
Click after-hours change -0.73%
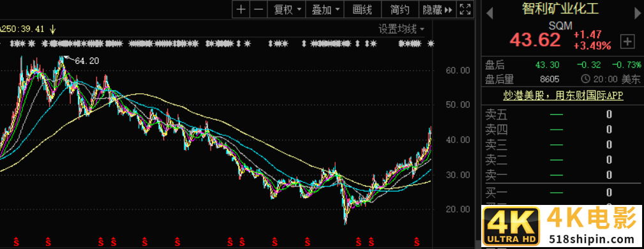(626, 65)
